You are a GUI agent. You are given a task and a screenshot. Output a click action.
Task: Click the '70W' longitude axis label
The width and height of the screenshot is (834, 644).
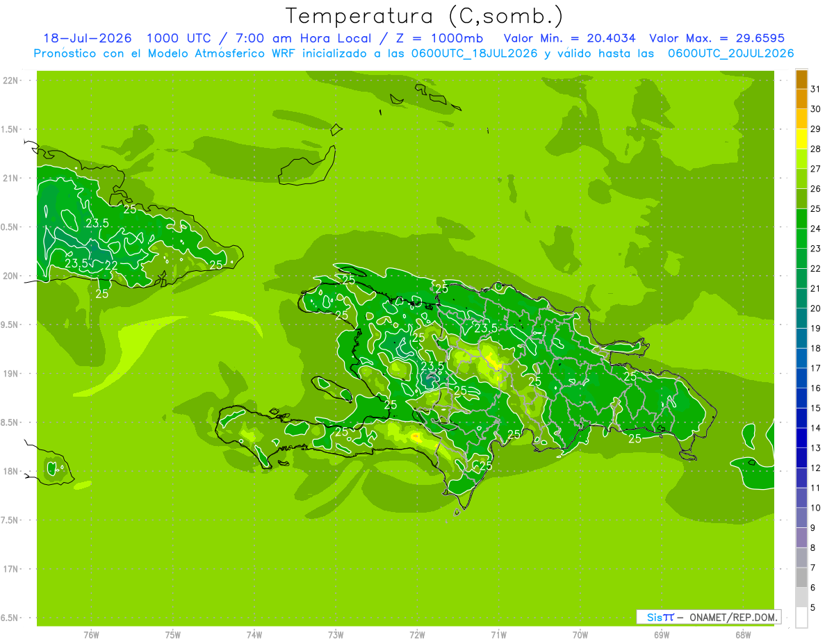[x=580, y=635]
